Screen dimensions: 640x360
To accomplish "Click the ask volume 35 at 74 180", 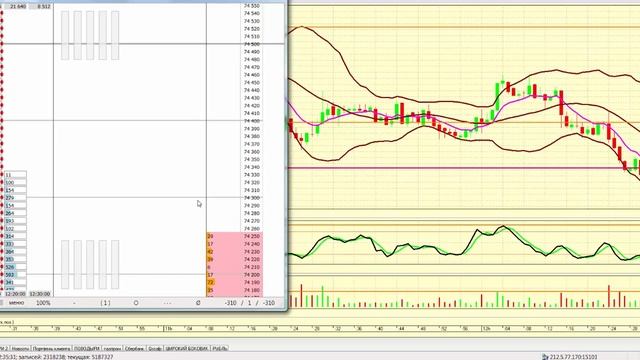I will [211, 290].
